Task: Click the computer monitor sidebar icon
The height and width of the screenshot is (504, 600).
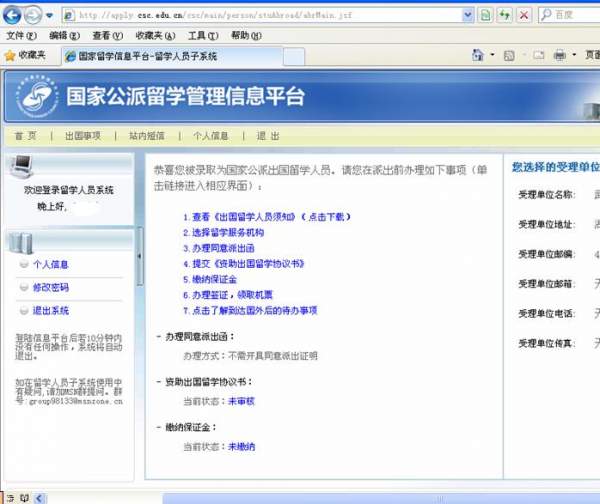Action: 21,167
